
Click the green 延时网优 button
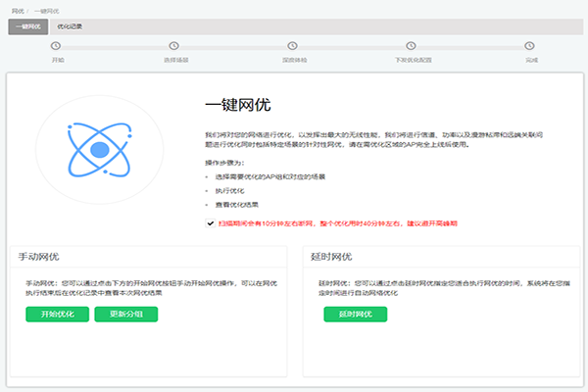pos(356,314)
